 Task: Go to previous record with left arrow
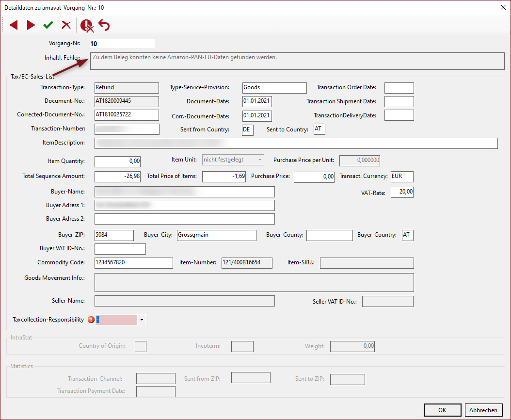(x=14, y=25)
